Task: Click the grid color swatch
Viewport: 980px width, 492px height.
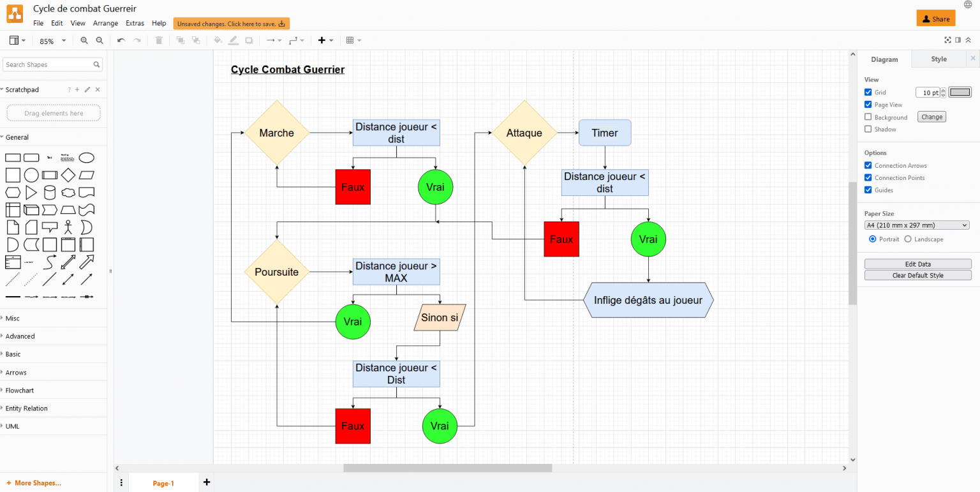Action: [960, 92]
